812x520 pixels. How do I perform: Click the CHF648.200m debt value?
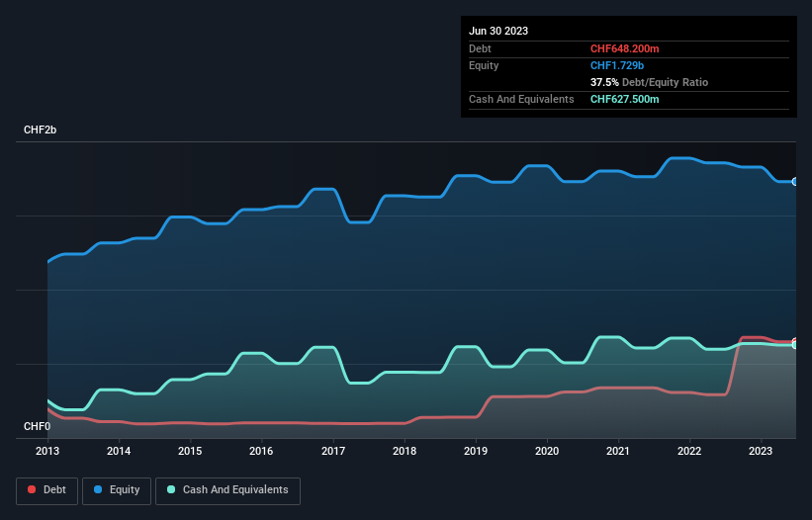point(624,48)
